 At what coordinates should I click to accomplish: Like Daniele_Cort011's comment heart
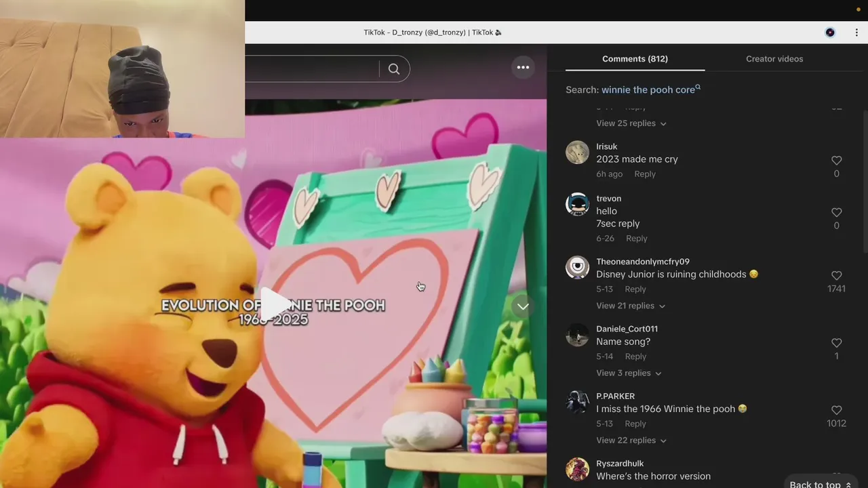[836, 343]
